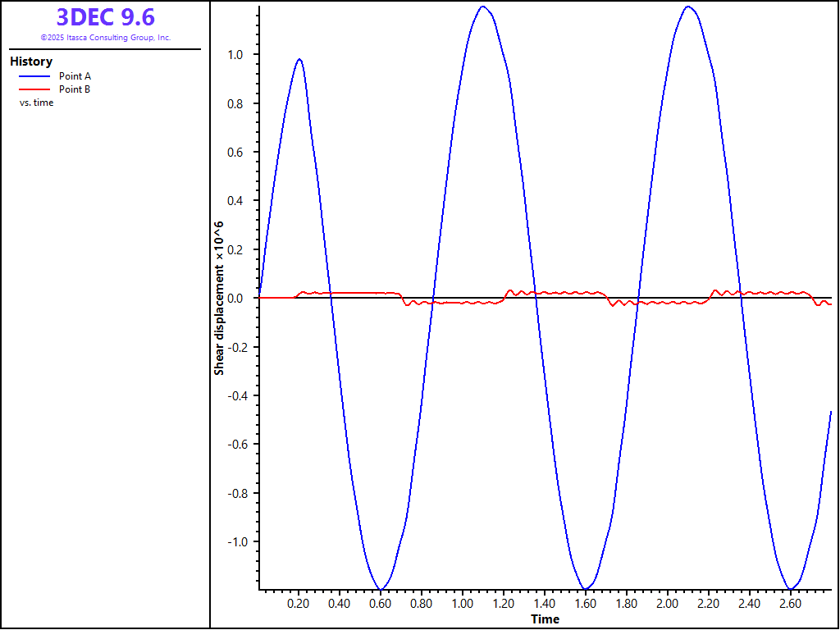840x630 pixels.
Task: Click the 2.00 tick label on time axis
Action: tap(667, 604)
